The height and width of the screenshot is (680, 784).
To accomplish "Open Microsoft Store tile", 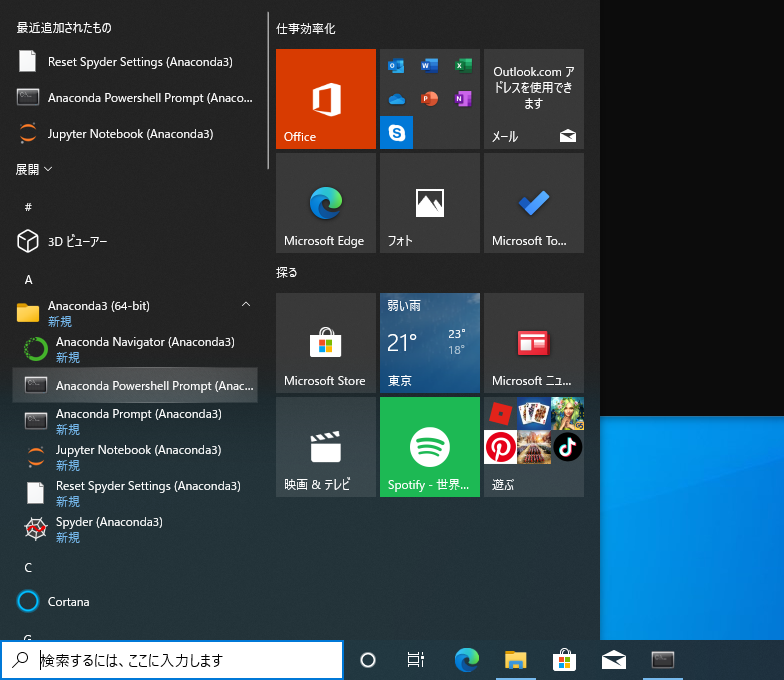I will pos(325,343).
